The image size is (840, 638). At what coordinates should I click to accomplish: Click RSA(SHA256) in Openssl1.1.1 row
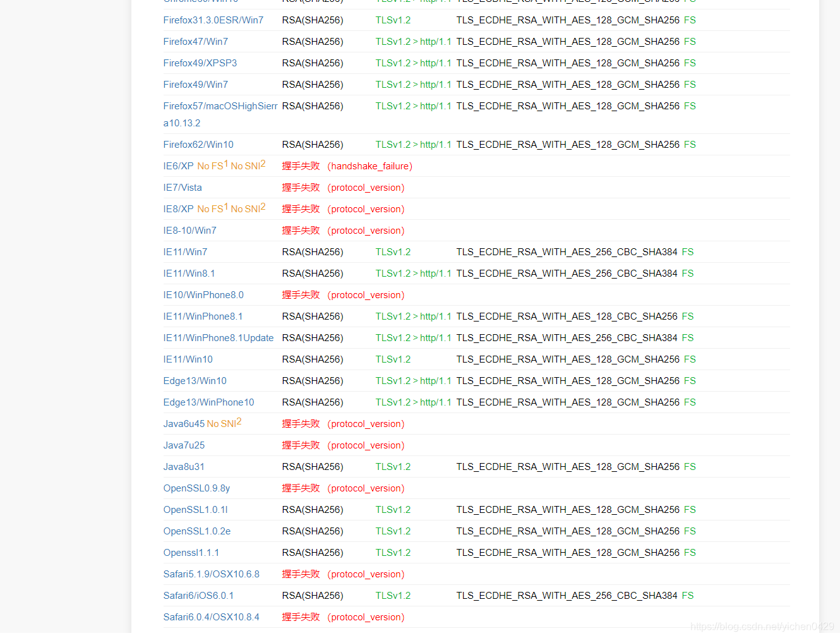point(313,553)
